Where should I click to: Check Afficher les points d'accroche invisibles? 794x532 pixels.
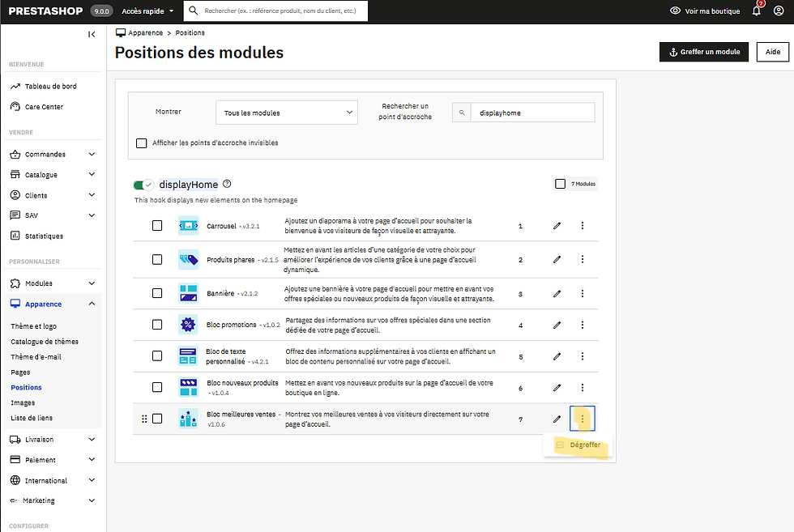pyautogui.click(x=141, y=143)
